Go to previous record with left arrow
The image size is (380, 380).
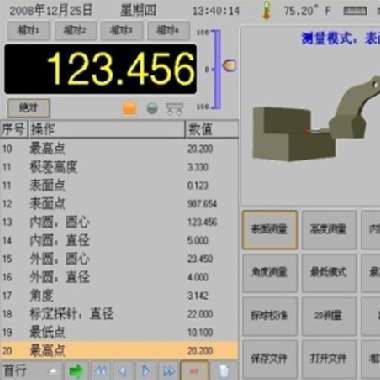tap(123, 371)
